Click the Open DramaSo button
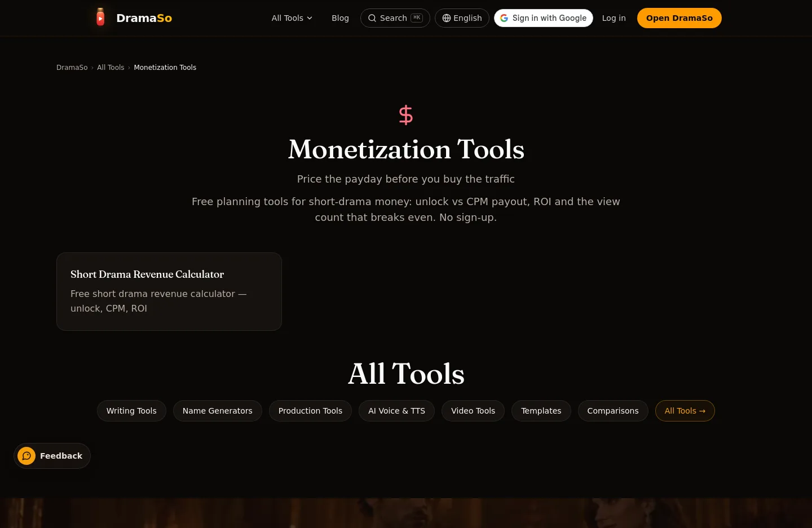 (679, 18)
